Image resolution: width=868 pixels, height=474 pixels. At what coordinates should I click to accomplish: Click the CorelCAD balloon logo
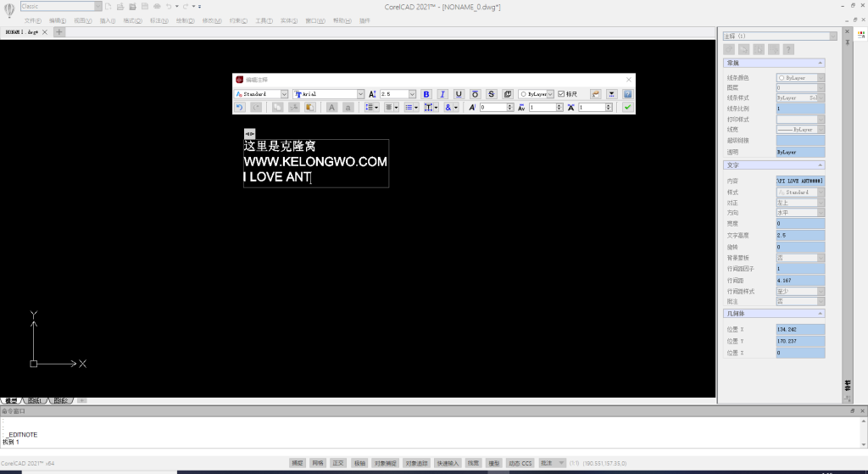8,10
